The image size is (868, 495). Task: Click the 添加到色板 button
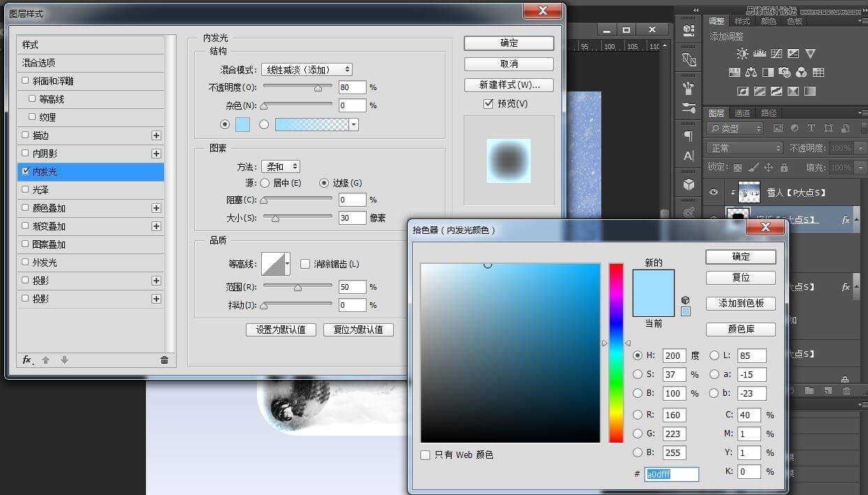(740, 304)
